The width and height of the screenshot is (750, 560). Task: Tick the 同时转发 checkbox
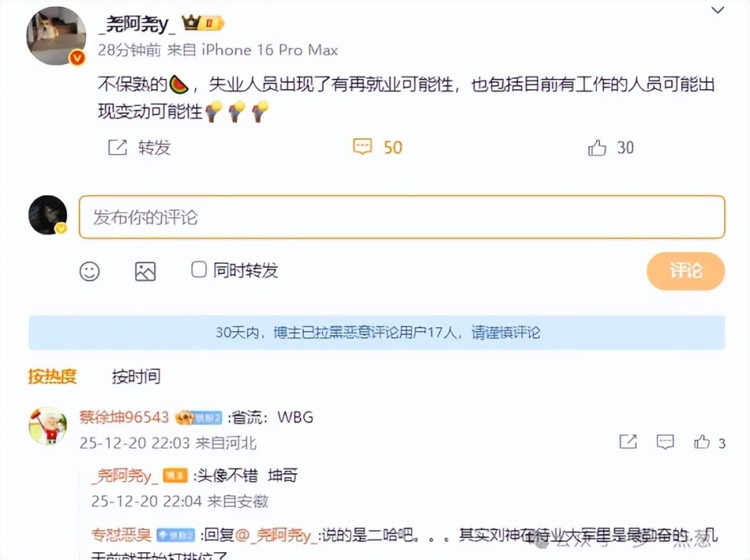[x=198, y=269]
